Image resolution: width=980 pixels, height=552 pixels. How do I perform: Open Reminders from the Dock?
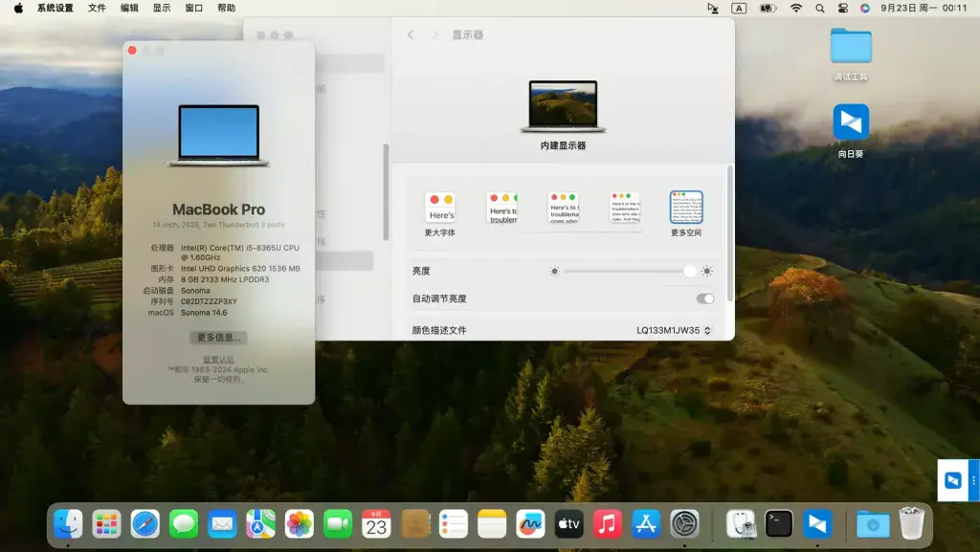[453, 523]
